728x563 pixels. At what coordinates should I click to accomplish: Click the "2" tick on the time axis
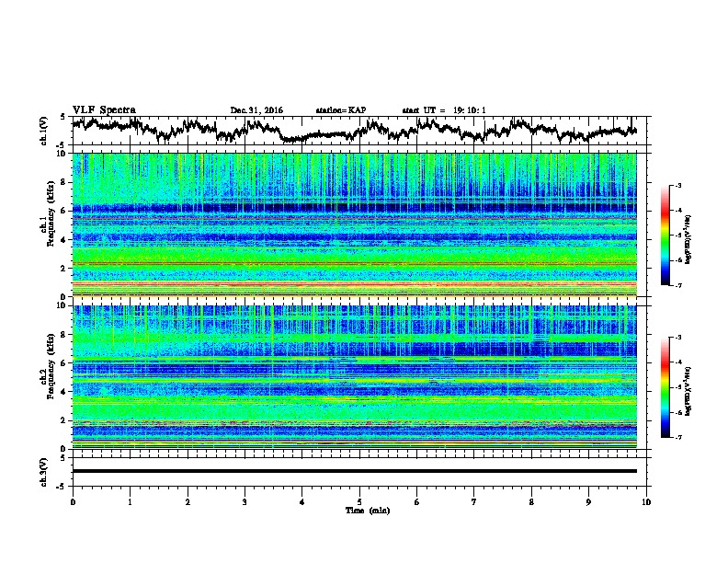point(188,502)
